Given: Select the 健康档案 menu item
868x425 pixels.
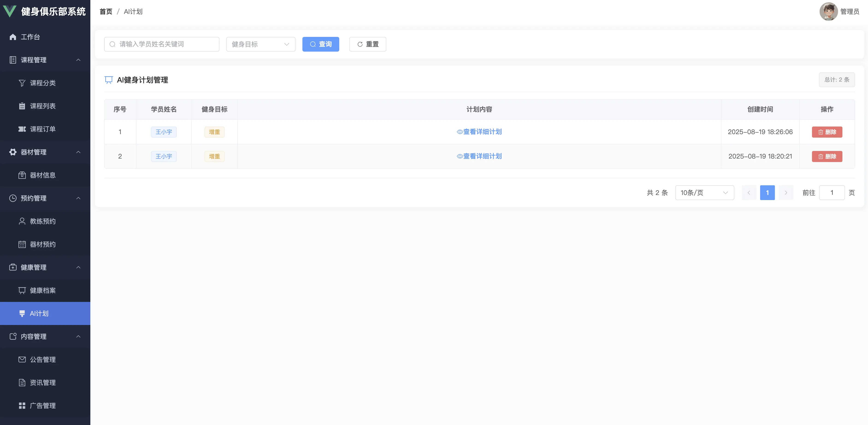Looking at the screenshot, I should [42, 291].
